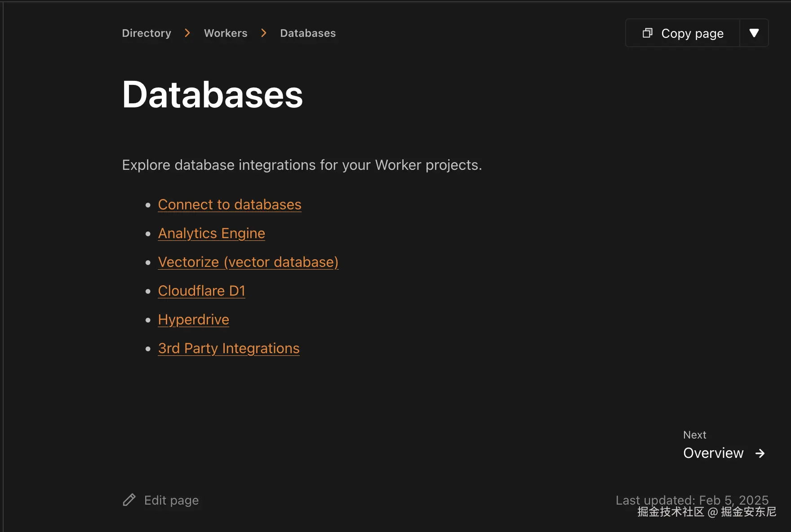Follow the Vectorize (vector database) link
Screen dimensions: 791x532
tap(248, 262)
